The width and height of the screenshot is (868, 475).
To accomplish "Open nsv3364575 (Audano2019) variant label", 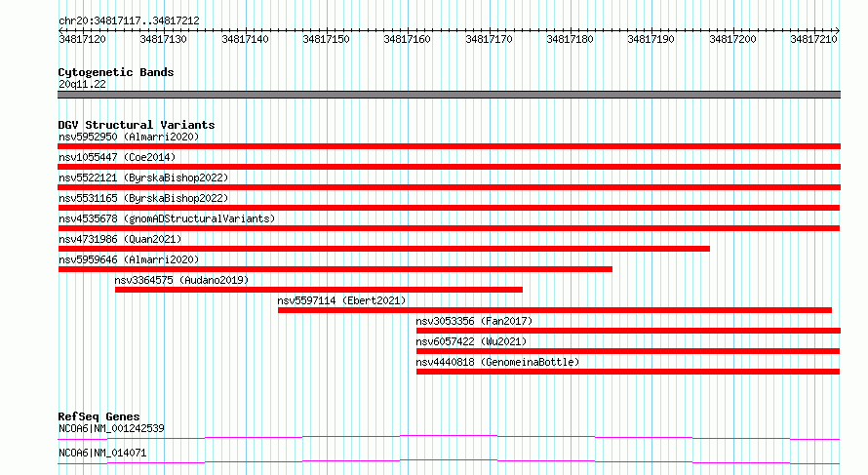I will (x=181, y=280).
